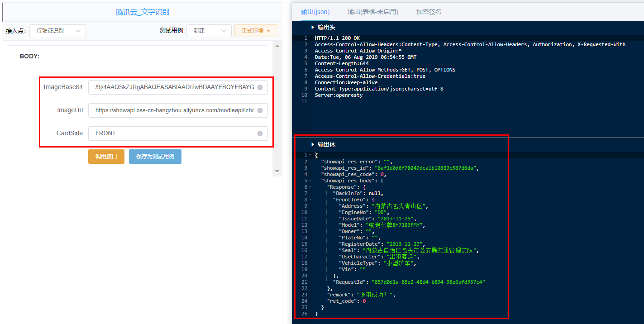Image resolution: width=644 pixels, height=324 pixels.
Task: Fold JSON root object at line 1
Action: 310,155
